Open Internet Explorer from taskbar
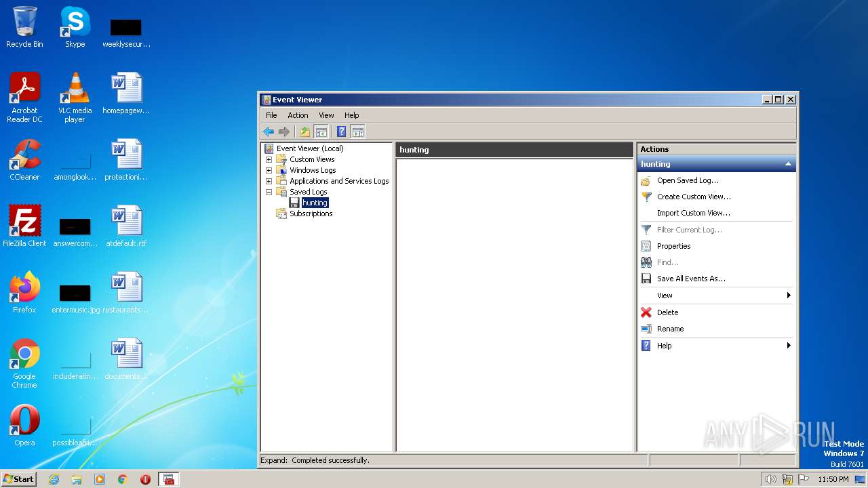868x488 pixels. (x=54, y=479)
